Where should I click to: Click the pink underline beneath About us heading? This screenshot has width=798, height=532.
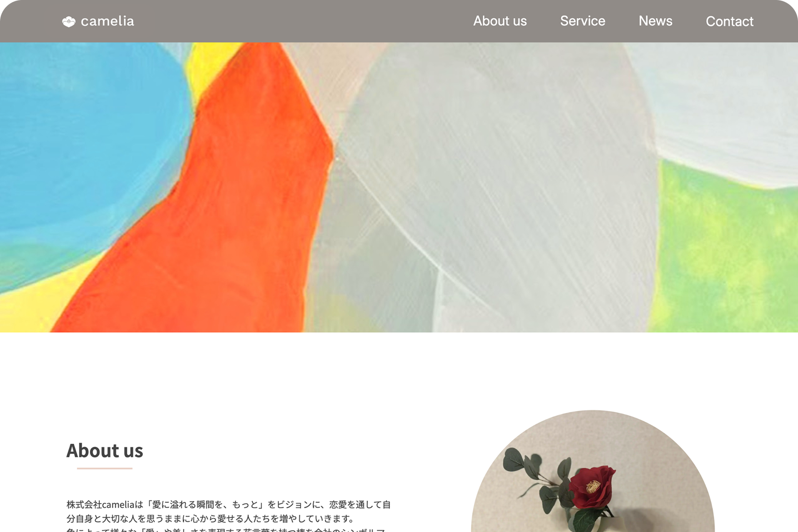(105, 468)
